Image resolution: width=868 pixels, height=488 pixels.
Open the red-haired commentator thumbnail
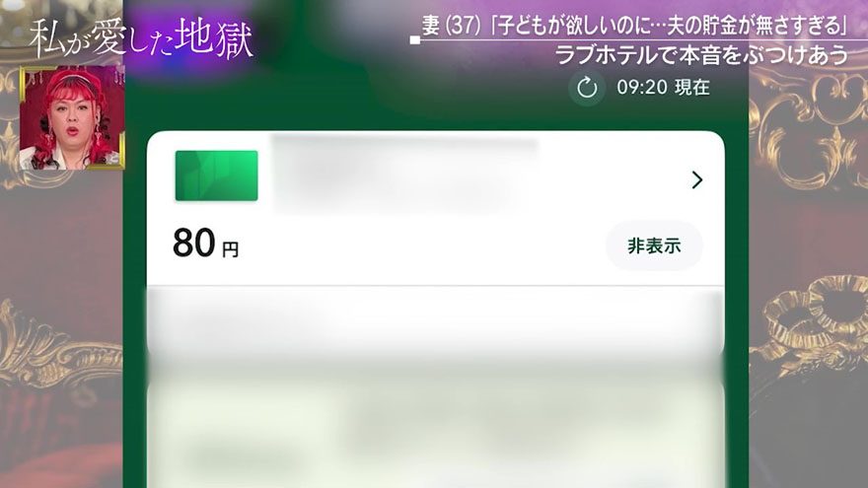click(x=72, y=118)
